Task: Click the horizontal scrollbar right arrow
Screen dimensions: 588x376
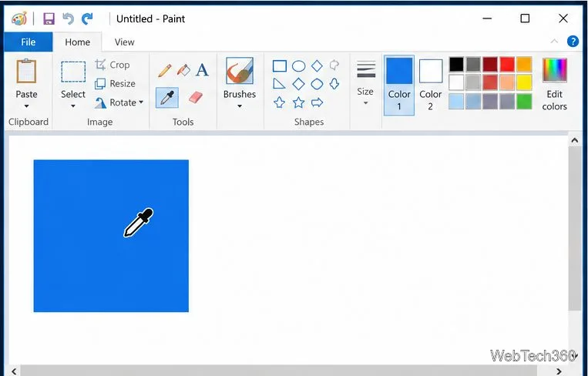Action: pyautogui.click(x=559, y=371)
